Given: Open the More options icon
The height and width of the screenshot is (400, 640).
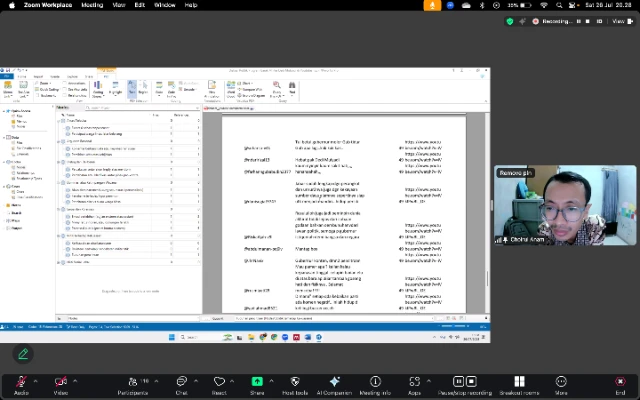Looking at the screenshot, I should click(561, 382).
